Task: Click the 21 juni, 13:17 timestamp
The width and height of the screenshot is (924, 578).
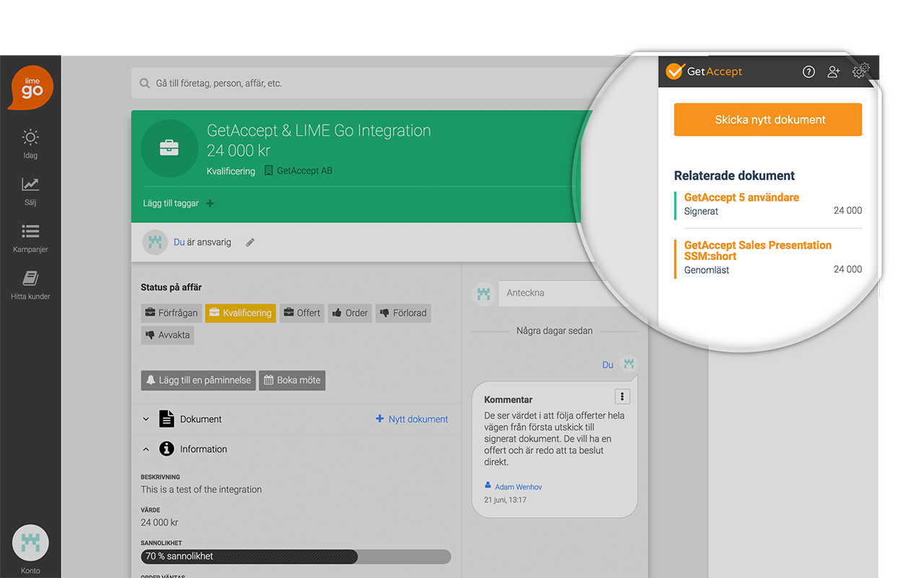Action: point(505,500)
